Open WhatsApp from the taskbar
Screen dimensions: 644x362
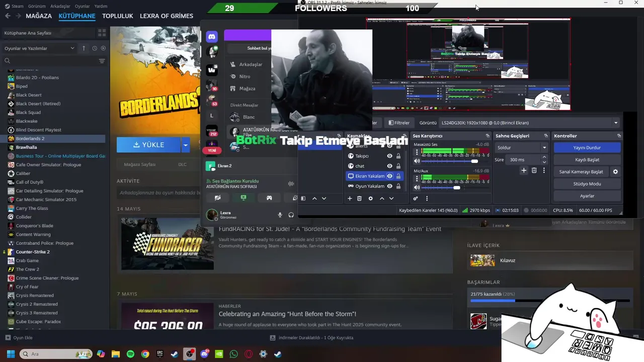(x=233, y=354)
